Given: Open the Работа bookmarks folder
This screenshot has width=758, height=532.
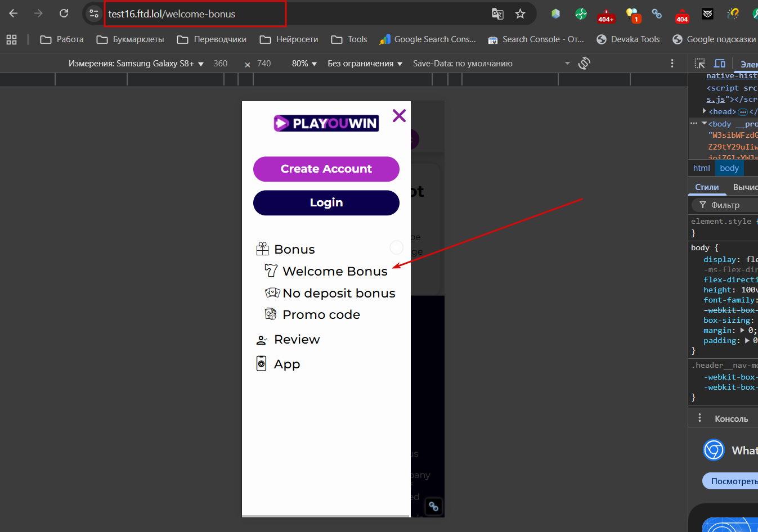Looking at the screenshot, I should point(62,39).
